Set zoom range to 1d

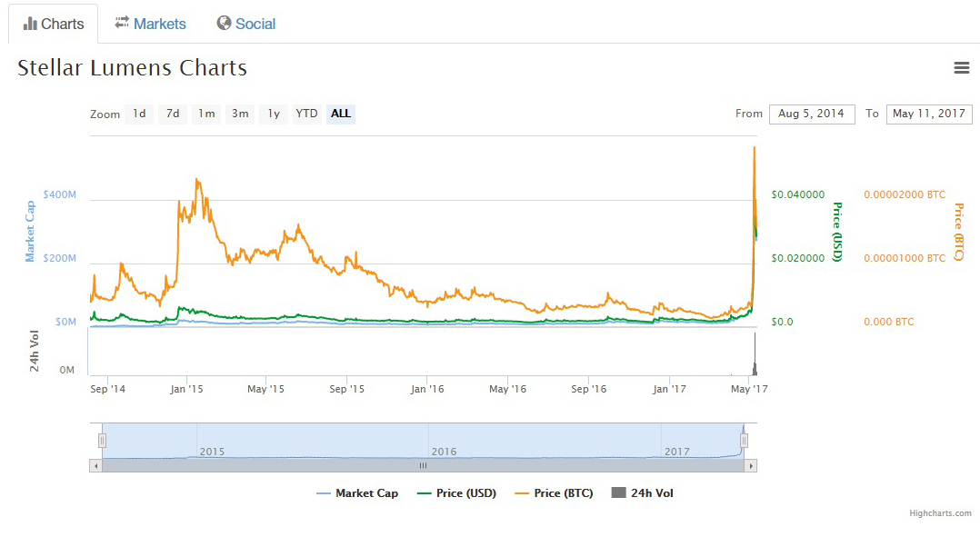pos(139,114)
